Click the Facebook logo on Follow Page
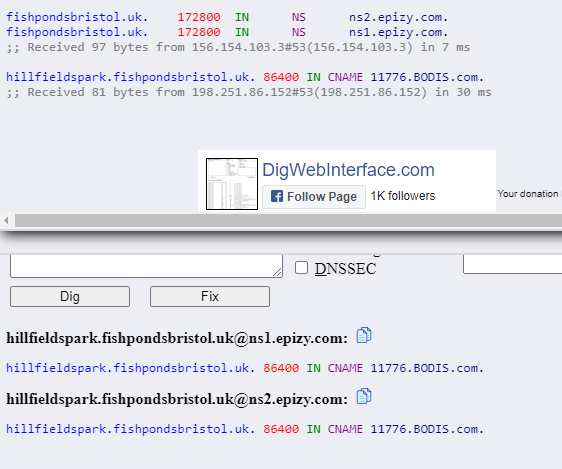This screenshot has width=562, height=469. pyautogui.click(x=277, y=196)
